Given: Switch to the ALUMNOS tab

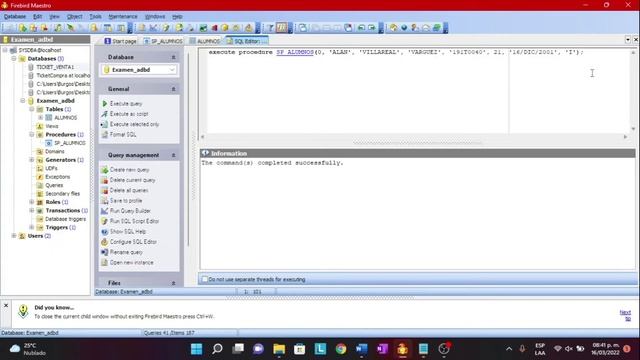Looking at the screenshot, I should 204,41.
